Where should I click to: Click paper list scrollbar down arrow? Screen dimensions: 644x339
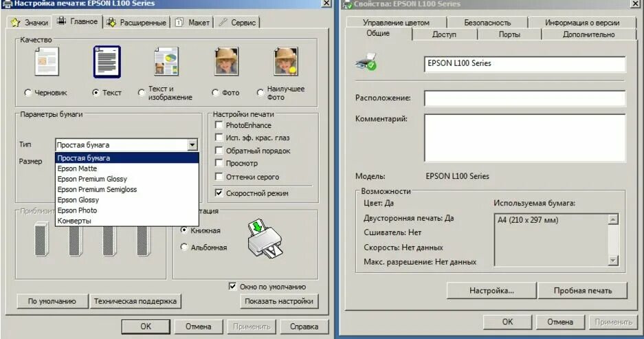[x=613, y=260]
